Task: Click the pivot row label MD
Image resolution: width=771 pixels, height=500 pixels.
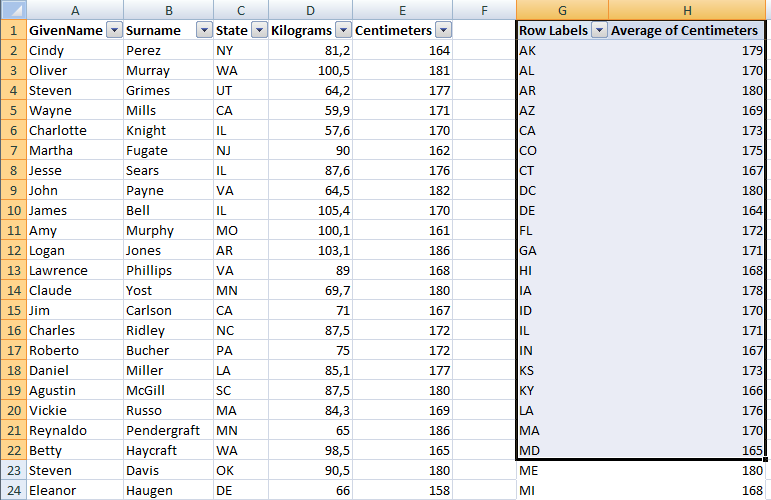Action: (563, 450)
